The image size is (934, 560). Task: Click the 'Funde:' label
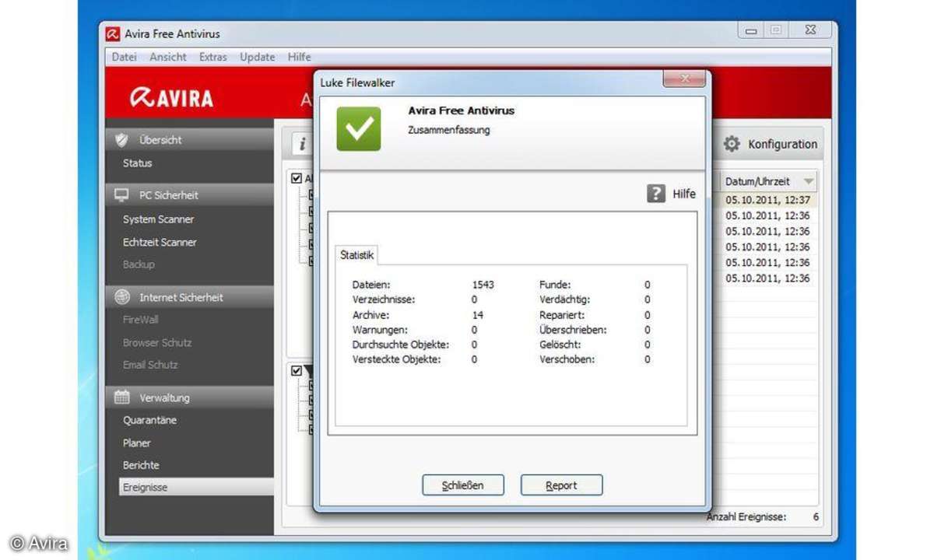[555, 285]
